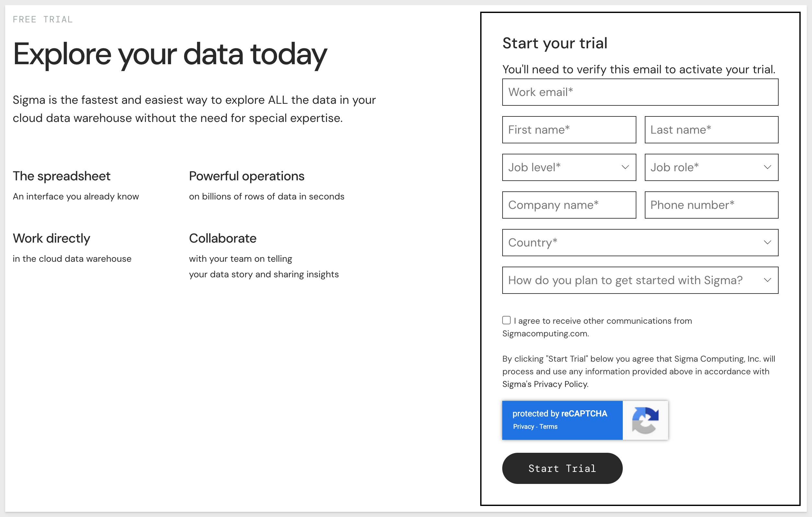This screenshot has height=517, width=812.
Task: Open the reCAPTCHA Terms link
Action: 548,427
